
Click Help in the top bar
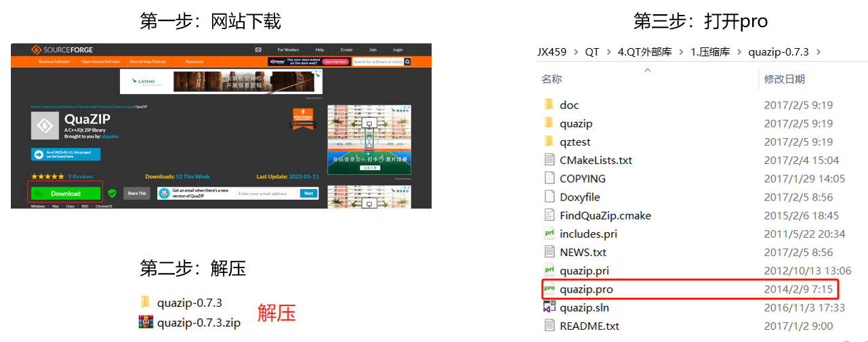(320, 49)
